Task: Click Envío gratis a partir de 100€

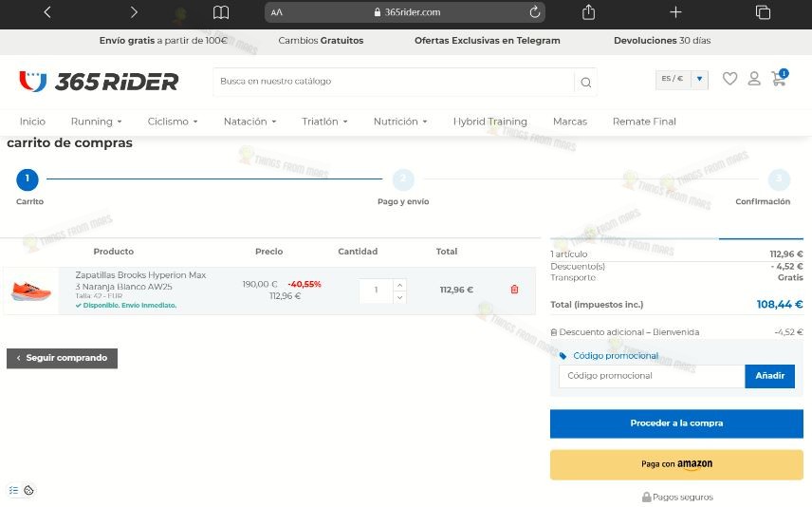Action: tap(163, 41)
